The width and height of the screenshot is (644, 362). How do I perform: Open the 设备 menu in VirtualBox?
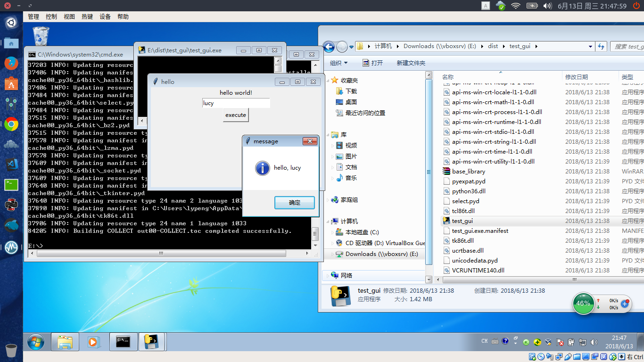click(105, 16)
